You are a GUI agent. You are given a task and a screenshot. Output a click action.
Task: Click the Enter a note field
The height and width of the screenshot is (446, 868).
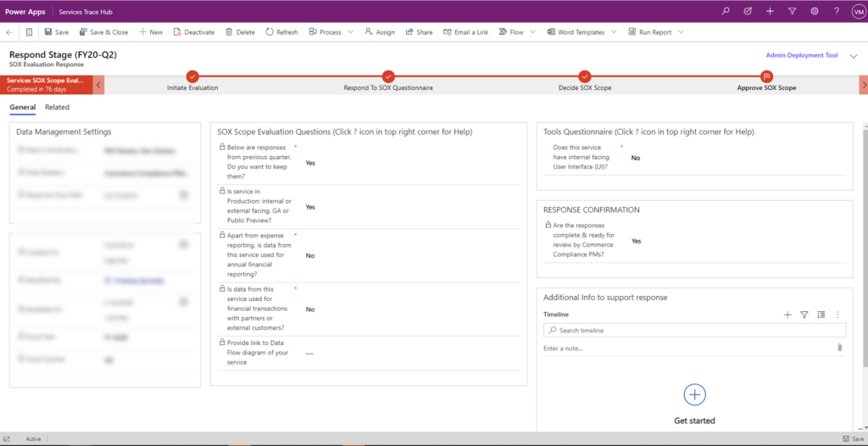[x=688, y=348]
